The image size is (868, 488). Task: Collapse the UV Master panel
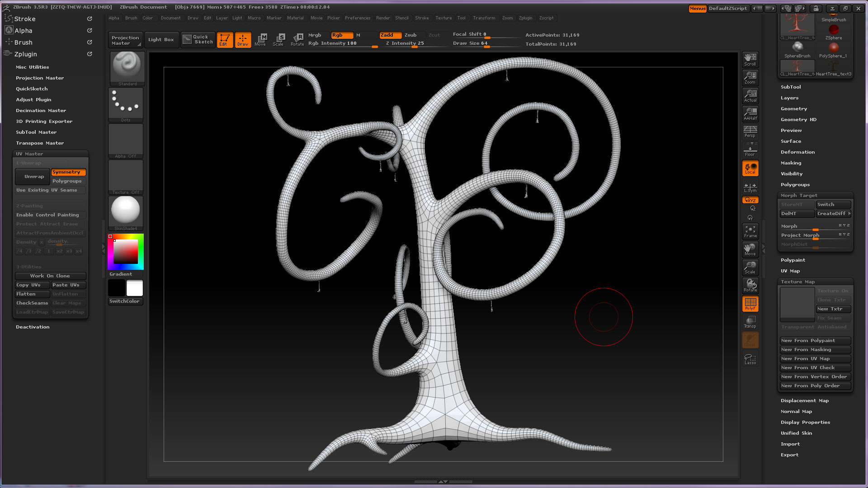pos(29,154)
